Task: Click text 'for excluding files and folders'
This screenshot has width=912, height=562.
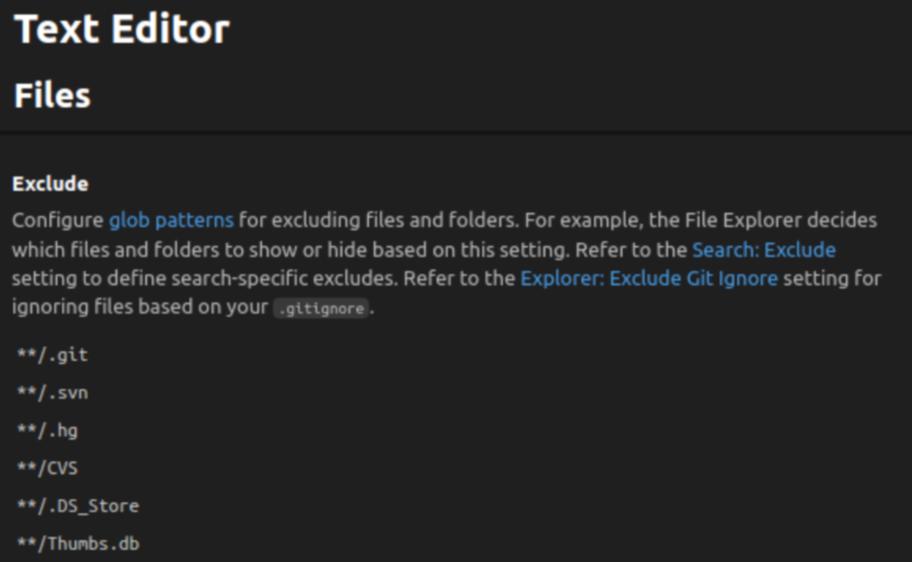Action: tap(378, 220)
